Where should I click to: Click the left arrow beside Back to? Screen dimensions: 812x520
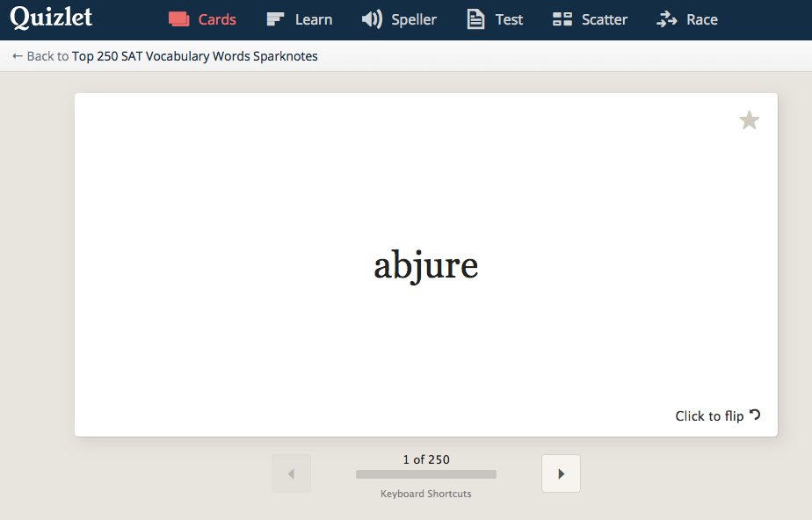point(18,56)
